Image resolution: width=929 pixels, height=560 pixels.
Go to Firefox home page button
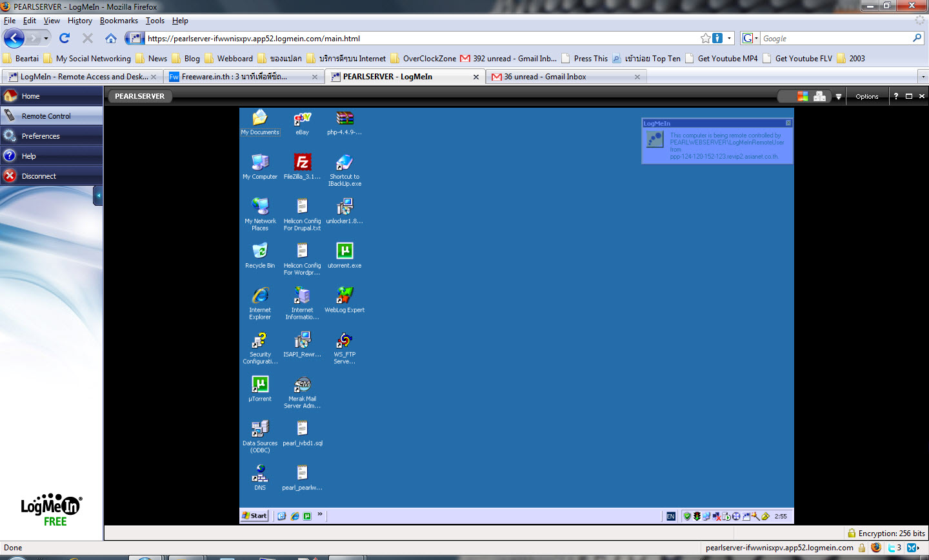point(111,38)
